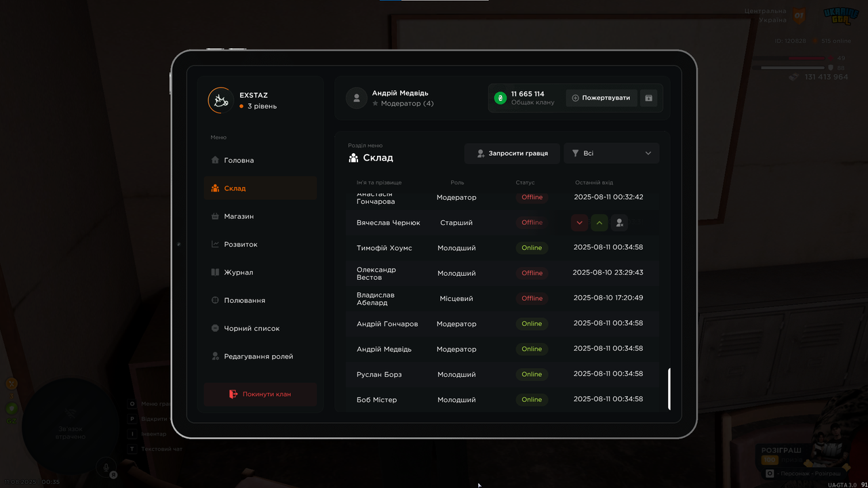868x488 pixels.
Task: Click the Склад section heading people icon
Action: (353, 158)
